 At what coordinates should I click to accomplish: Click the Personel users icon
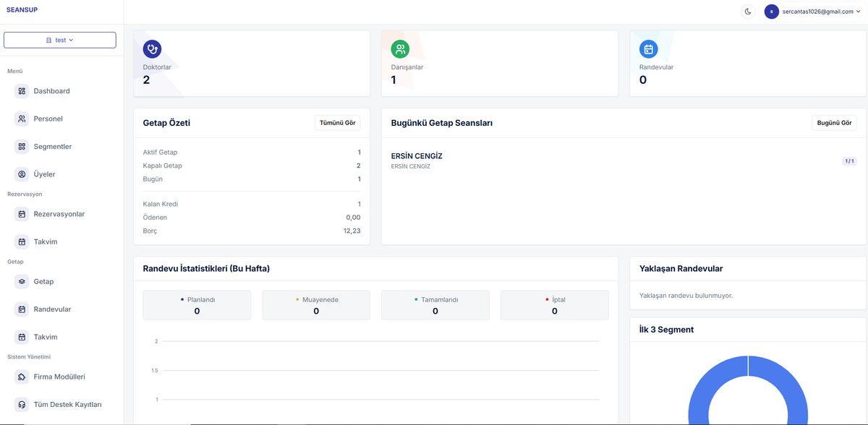[22, 119]
